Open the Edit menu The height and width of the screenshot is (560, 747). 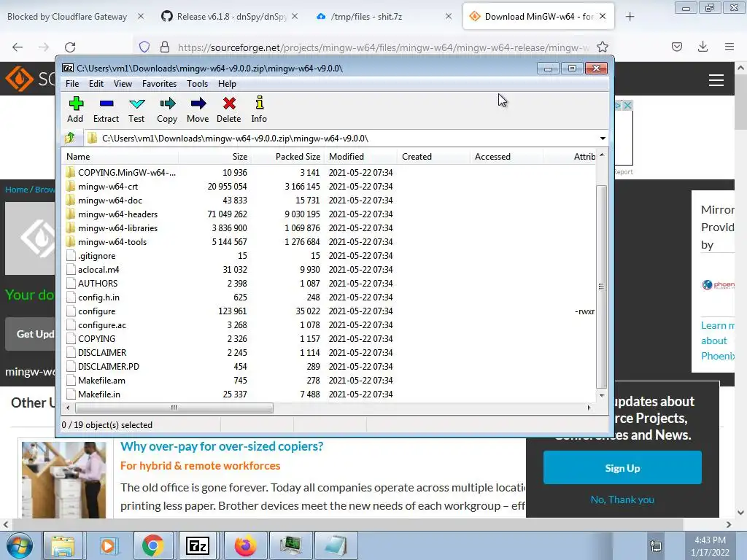[96, 84]
